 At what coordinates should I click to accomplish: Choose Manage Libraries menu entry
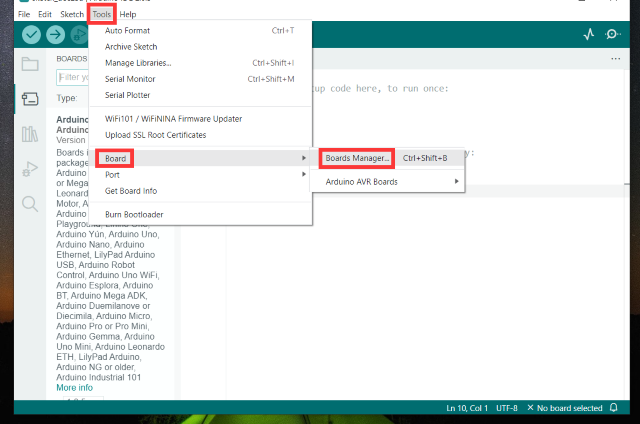pos(200,63)
